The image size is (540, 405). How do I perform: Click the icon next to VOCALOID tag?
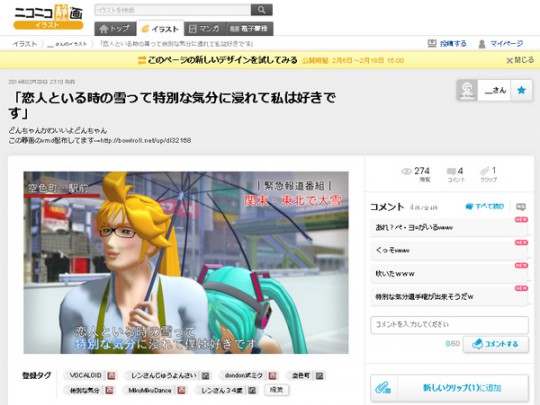click(111, 376)
